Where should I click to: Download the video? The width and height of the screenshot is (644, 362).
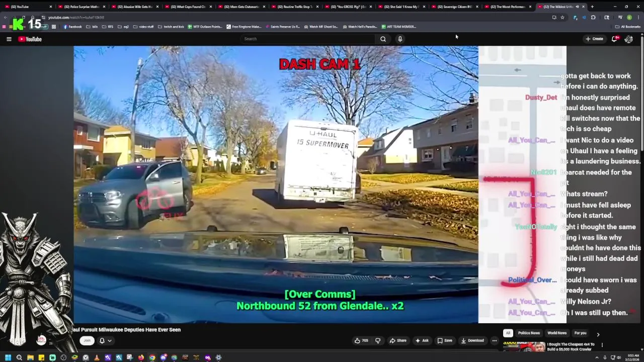point(472,340)
